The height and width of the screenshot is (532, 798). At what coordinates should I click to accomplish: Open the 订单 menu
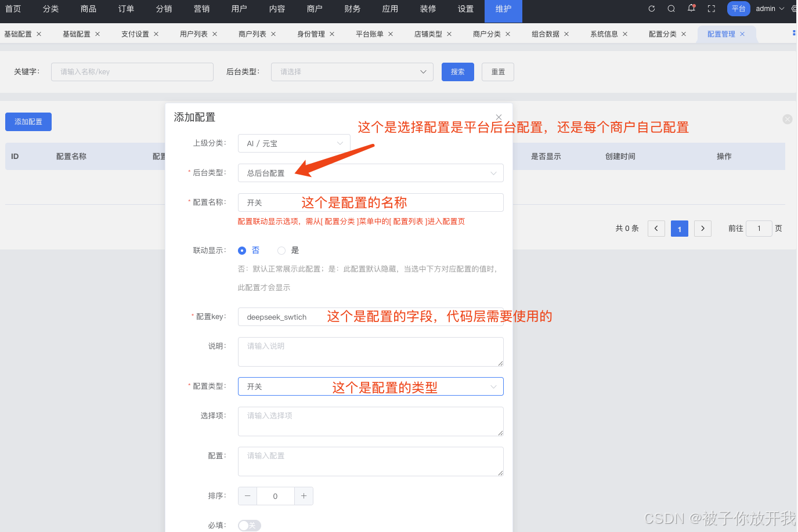tap(126, 9)
